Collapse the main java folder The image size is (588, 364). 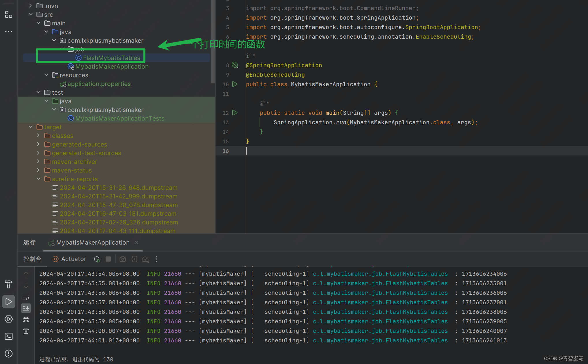click(46, 32)
